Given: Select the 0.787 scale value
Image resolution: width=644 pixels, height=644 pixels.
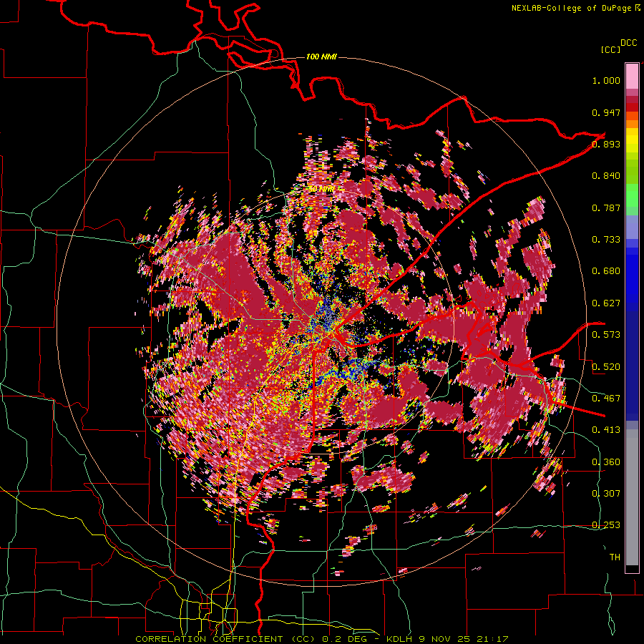Looking at the screenshot, I should 606,208.
